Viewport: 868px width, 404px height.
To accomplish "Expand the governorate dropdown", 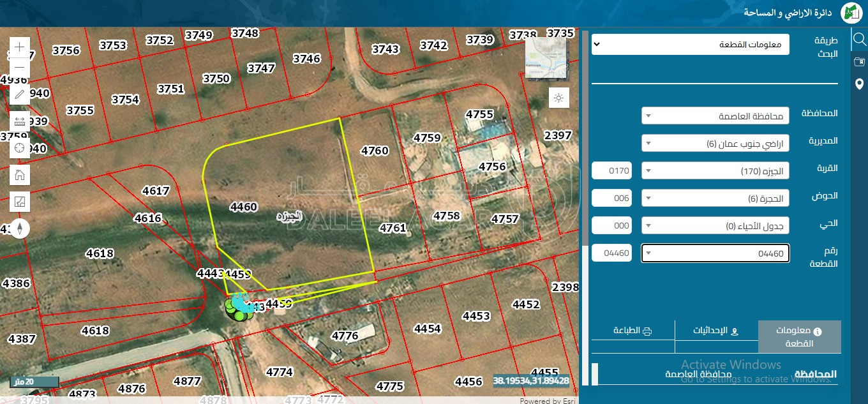I will coord(715,116).
